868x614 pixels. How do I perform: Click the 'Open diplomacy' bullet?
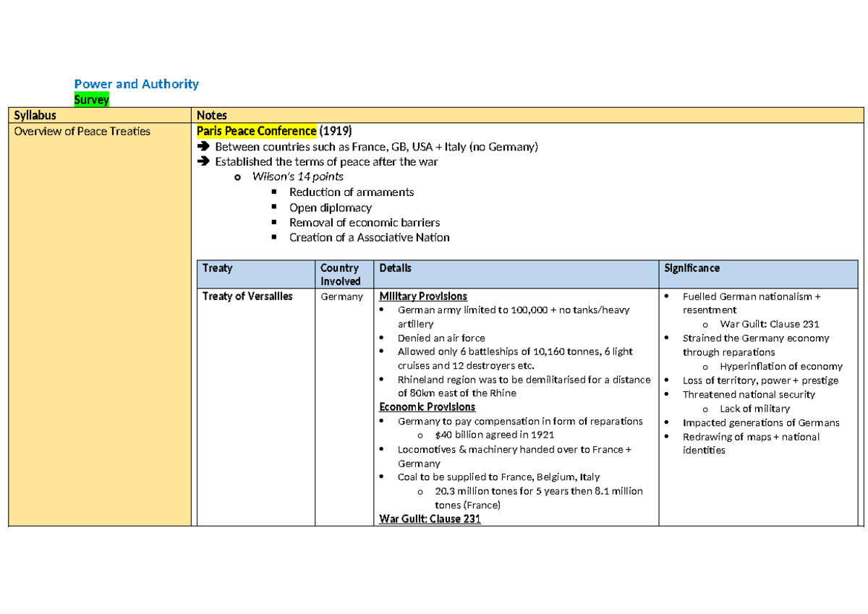click(x=331, y=208)
